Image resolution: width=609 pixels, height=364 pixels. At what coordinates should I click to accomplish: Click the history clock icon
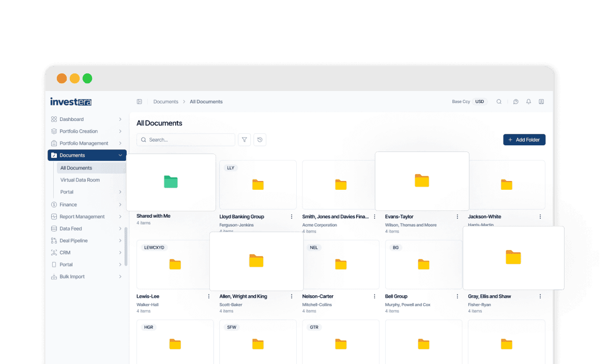coord(260,140)
